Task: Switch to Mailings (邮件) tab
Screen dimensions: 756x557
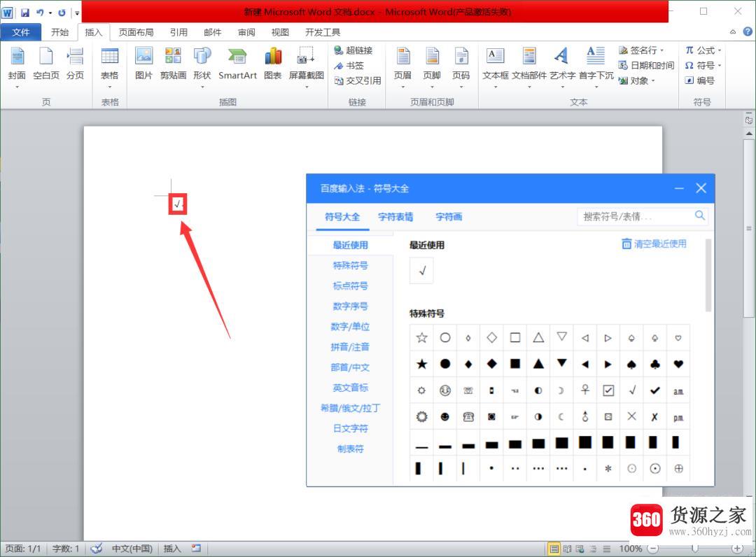Action: [x=212, y=31]
